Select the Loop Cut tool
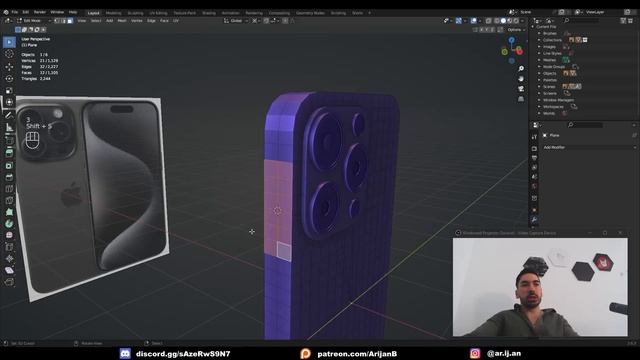640x360 pixels. coord(9,189)
